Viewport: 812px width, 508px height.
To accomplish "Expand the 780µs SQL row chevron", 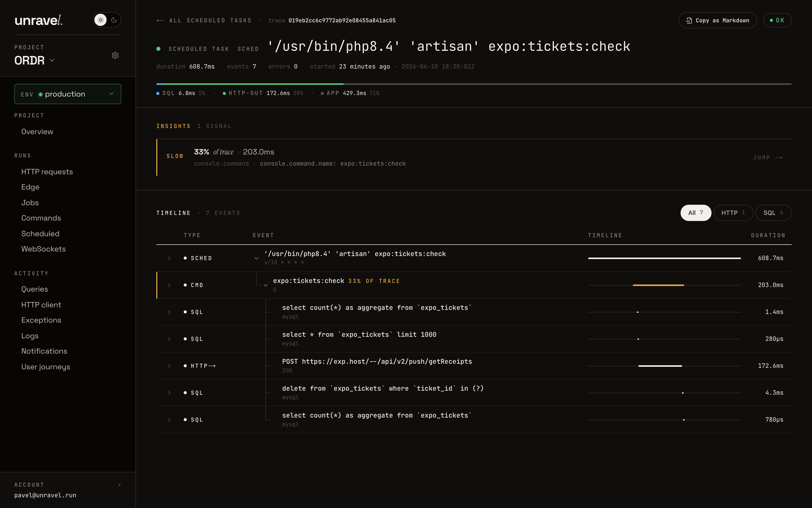I will coord(169,420).
